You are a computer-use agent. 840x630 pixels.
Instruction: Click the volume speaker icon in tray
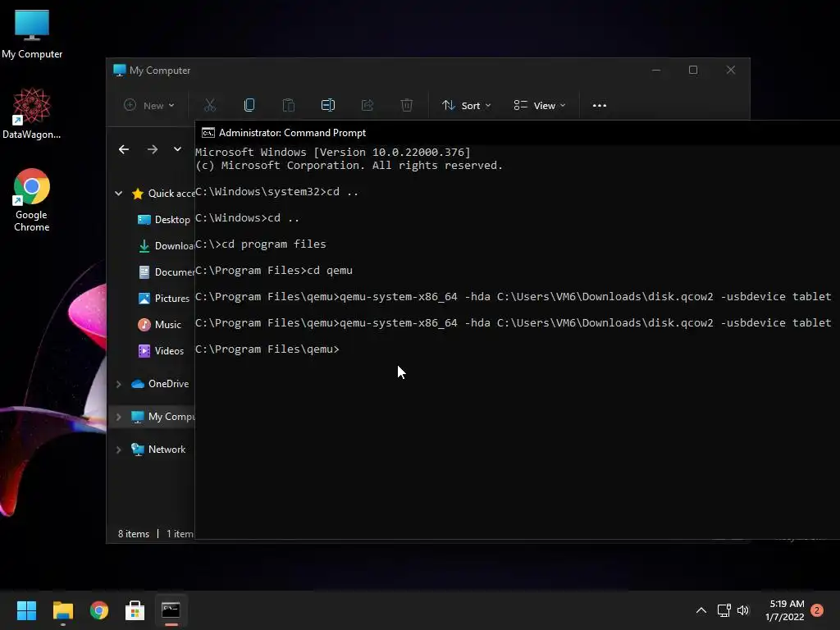click(x=743, y=610)
